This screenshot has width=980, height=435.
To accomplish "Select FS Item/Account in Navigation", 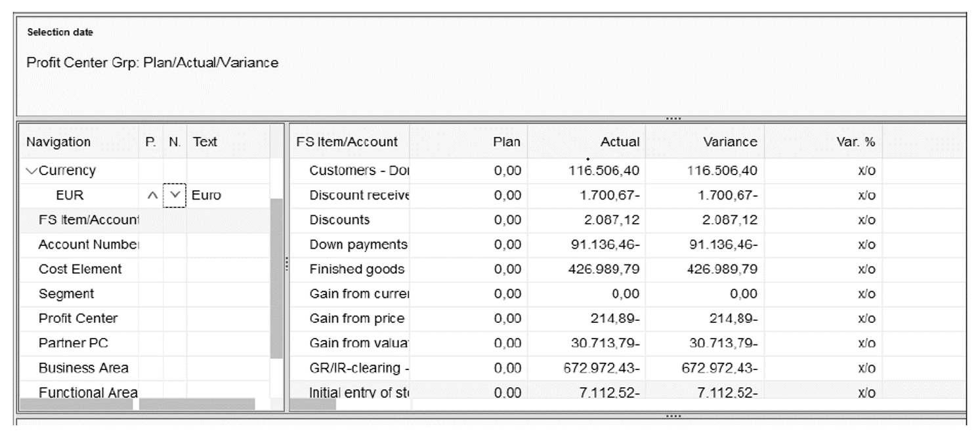I will (x=89, y=220).
